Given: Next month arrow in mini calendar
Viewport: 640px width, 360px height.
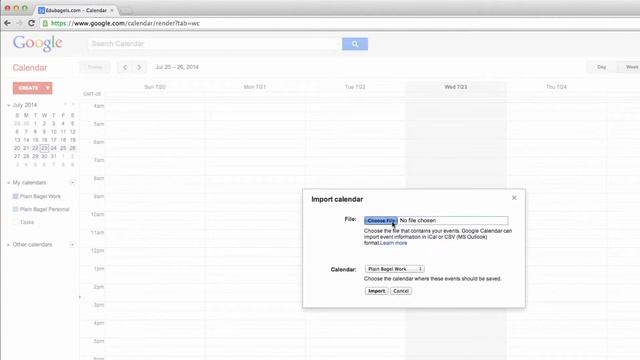Looking at the screenshot, I should pyautogui.click(x=73, y=105).
